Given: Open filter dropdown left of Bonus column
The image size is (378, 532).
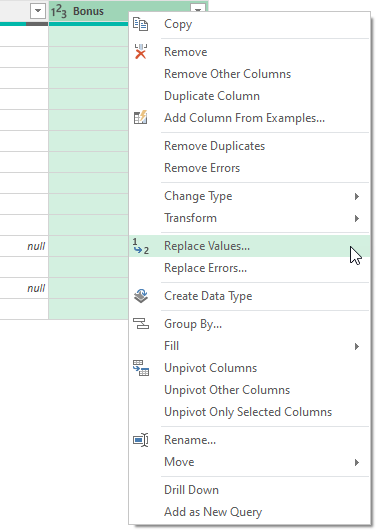Looking at the screenshot, I should coord(38,11).
